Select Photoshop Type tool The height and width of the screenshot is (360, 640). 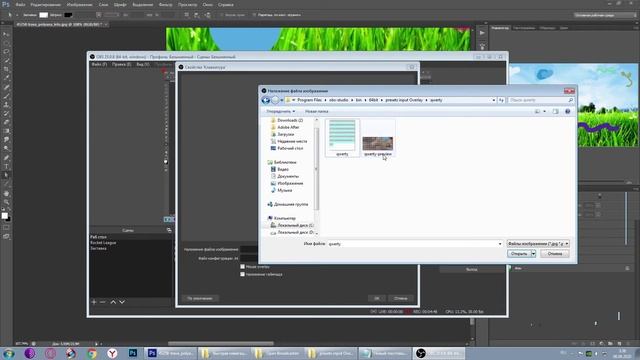6,167
